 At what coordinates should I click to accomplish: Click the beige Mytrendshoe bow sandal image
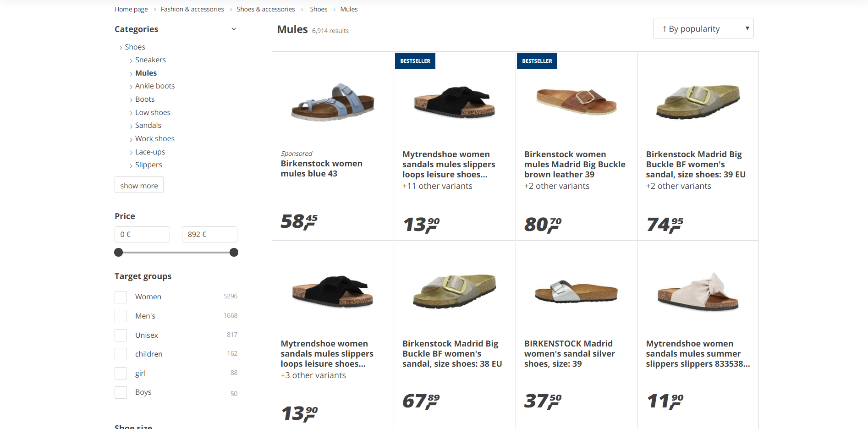click(x=698, y=291)
